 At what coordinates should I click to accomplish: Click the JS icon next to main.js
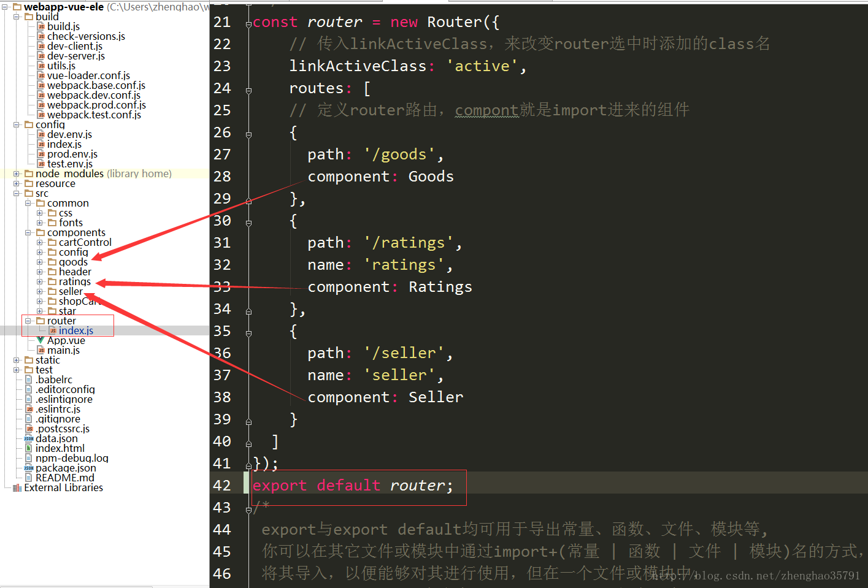[x=41, y=350]
